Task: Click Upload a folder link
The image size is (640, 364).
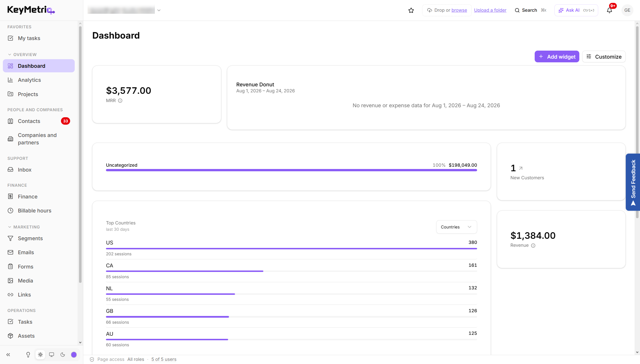Action: click(x=490, y=10)
